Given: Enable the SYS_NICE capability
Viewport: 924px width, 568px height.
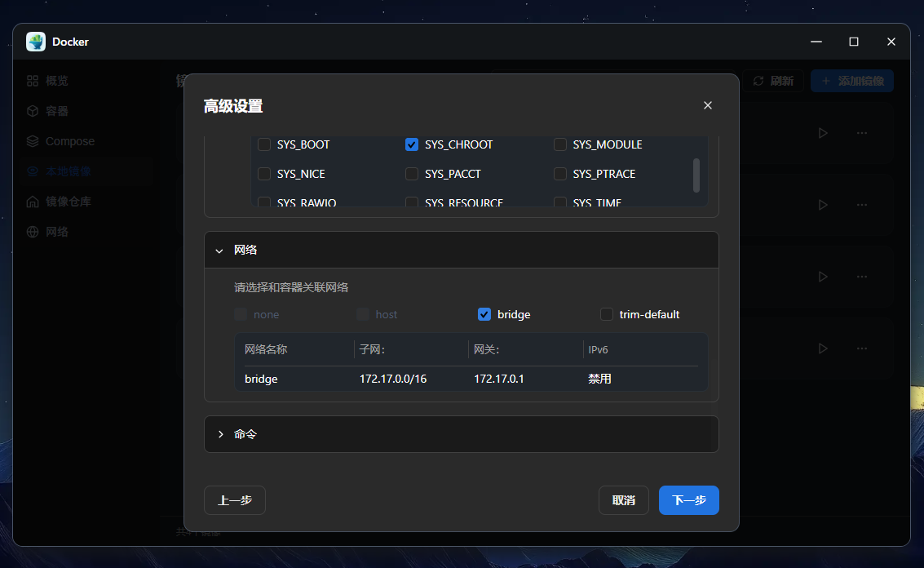Looking at the screenshot, I should 264,174.
